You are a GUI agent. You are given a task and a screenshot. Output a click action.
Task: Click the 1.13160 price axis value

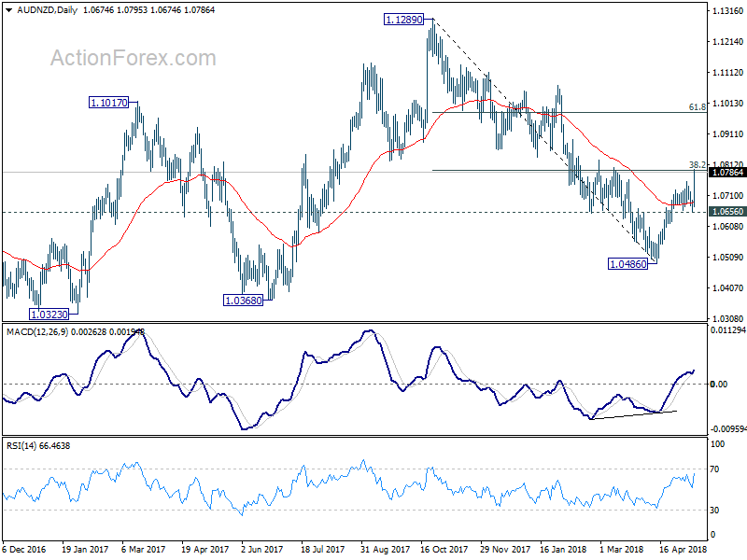point(727,11)
